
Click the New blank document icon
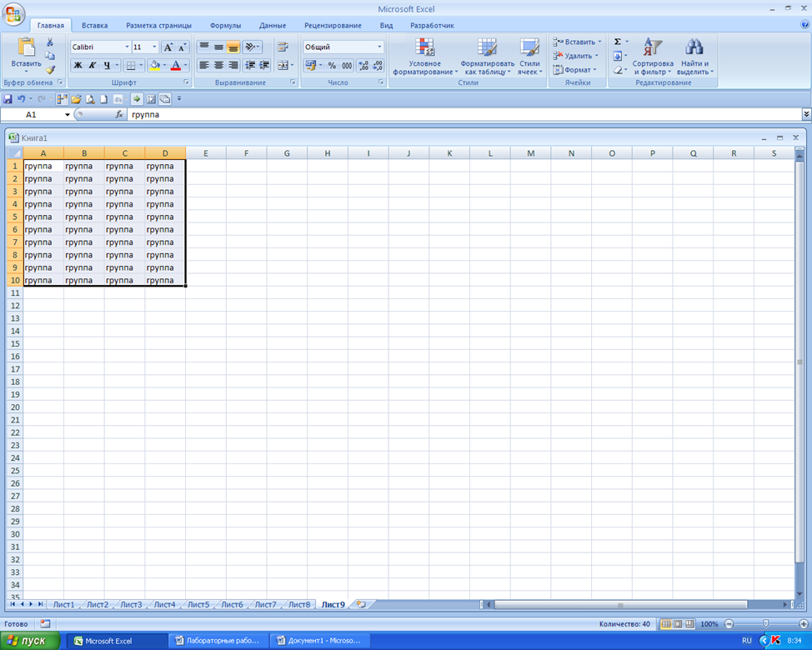click(x=103, y=99)
